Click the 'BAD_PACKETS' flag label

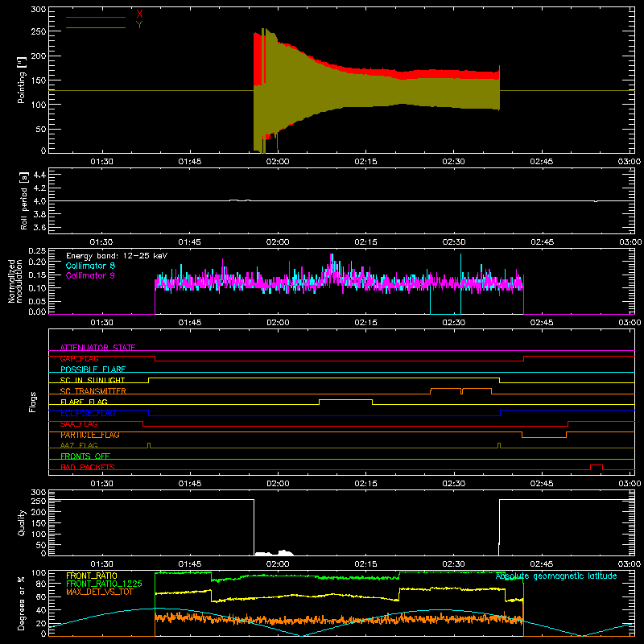click(88, 467)
